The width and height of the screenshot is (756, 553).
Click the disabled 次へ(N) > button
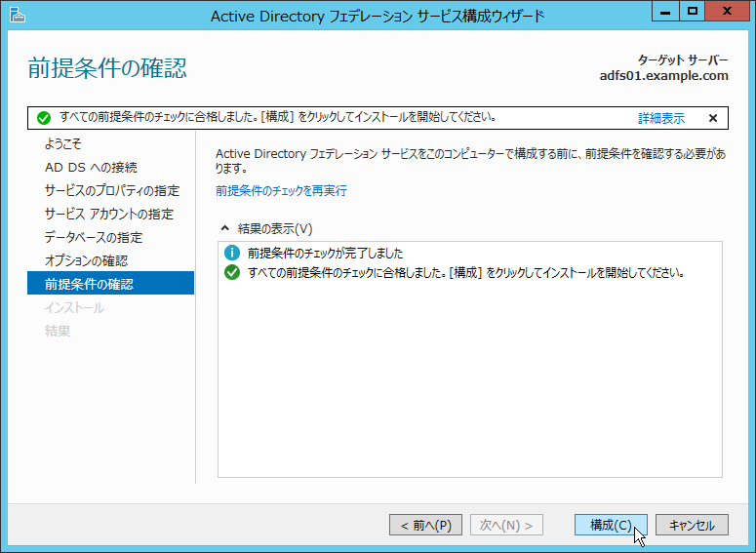click(x=506, y=525)
